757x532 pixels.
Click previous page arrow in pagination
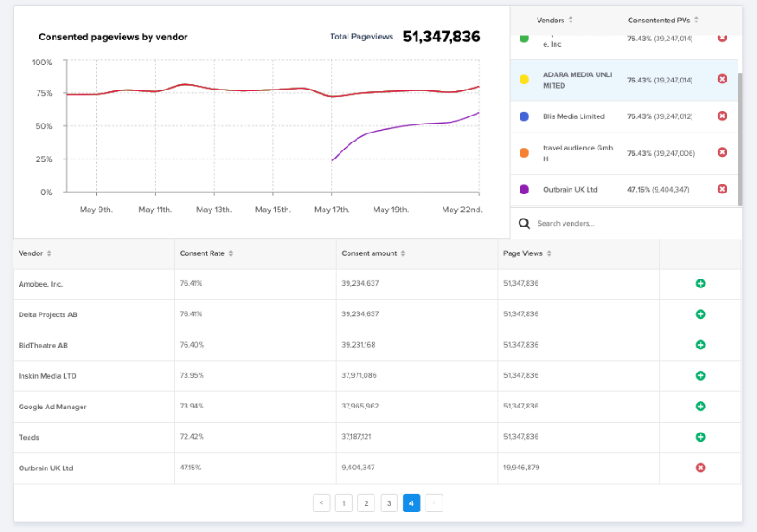pos(321,503)
